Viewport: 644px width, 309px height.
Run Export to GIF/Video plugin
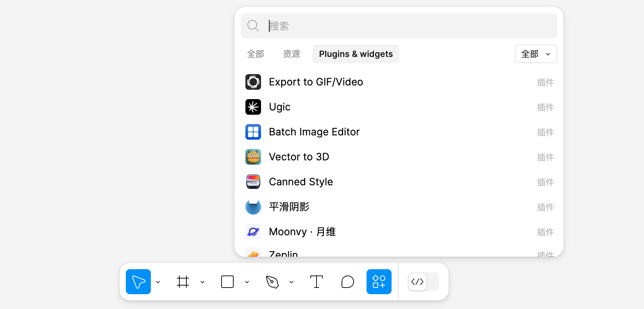click(399, 82)
